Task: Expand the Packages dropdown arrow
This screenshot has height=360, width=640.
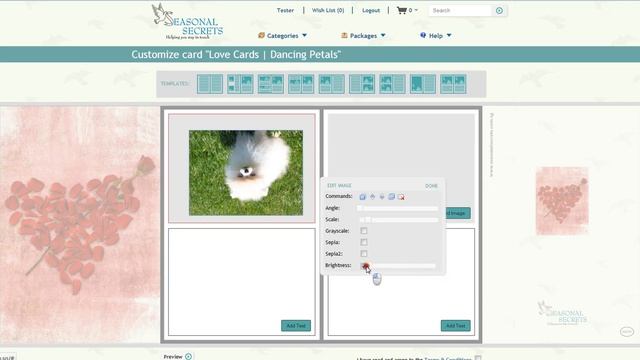Action: pyautogui.click(x=383, y=36)
